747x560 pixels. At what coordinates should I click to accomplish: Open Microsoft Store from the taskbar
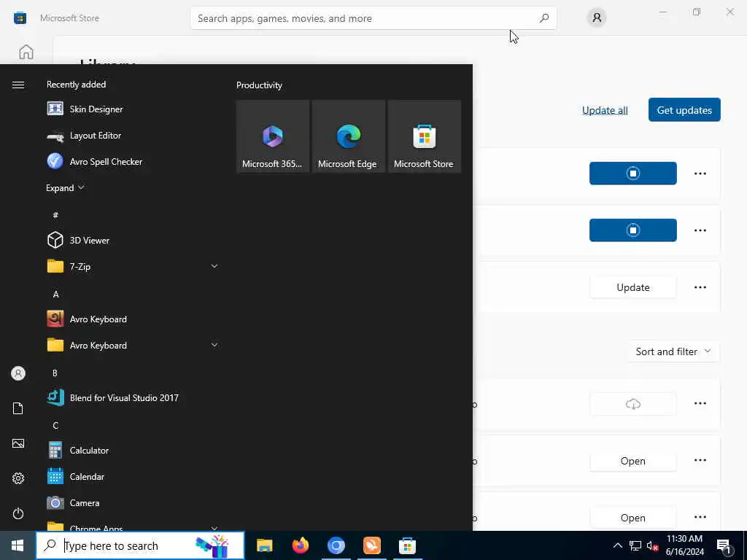[407, 545]
